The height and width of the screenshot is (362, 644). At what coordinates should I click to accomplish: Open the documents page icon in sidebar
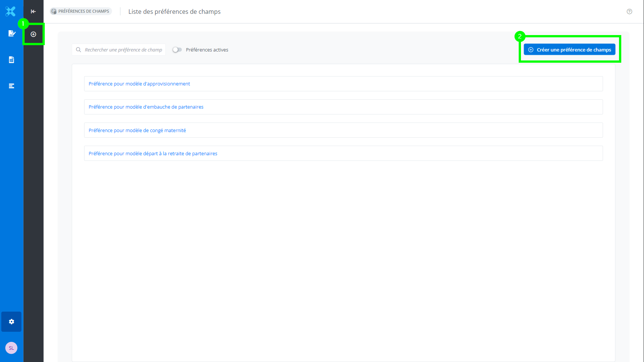pyautogui.click(x=12, y=60)
